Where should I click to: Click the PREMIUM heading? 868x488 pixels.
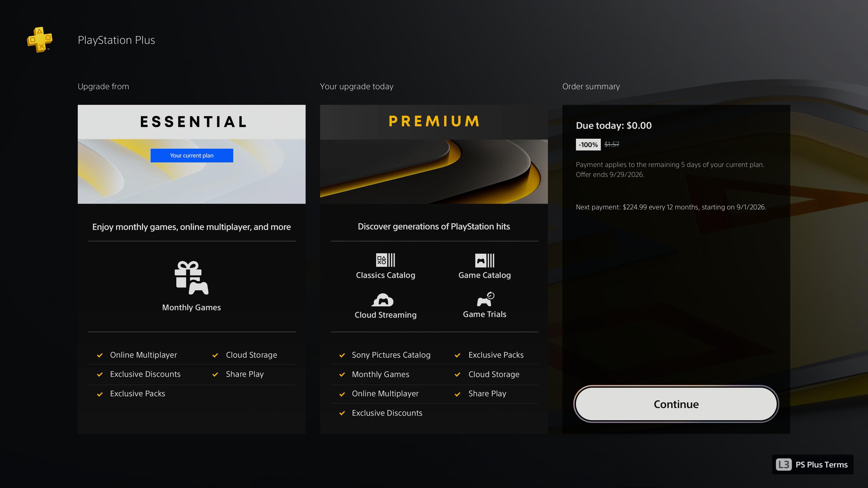pos(434,121)
